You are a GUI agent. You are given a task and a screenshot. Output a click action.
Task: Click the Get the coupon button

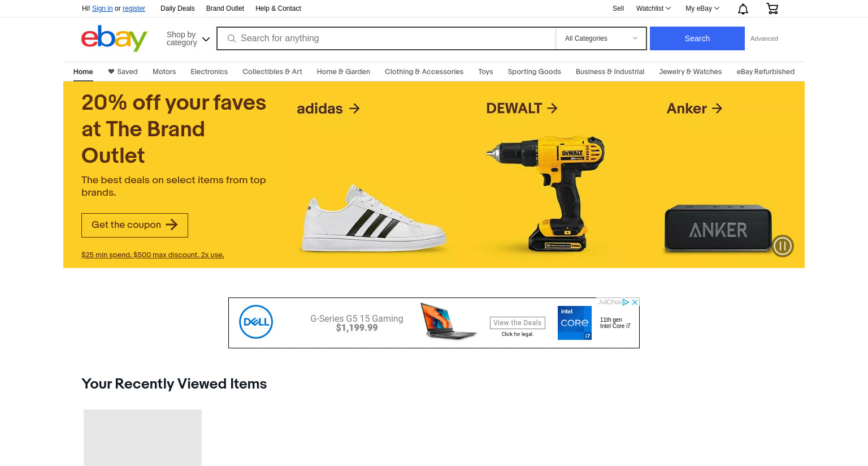[134, 225]
